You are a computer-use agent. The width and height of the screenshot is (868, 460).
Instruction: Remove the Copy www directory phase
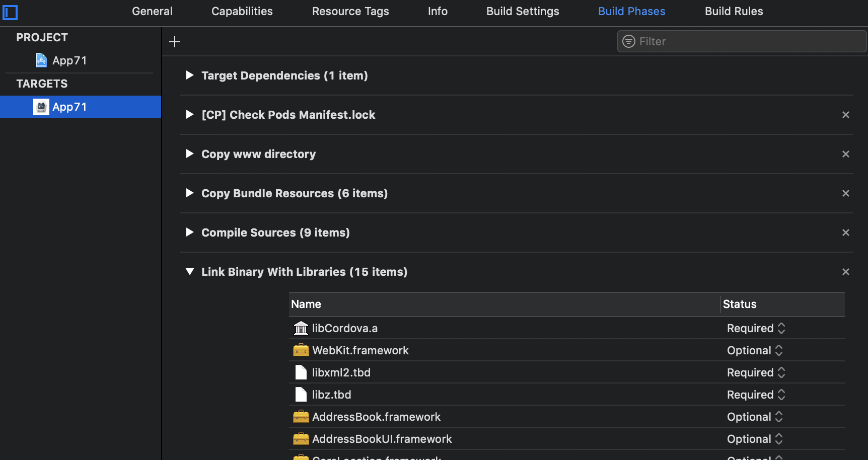point(845,154)
